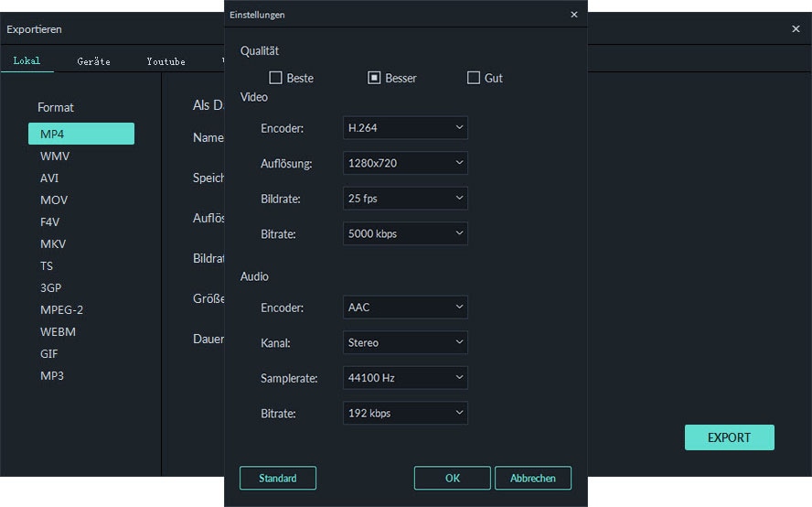Click the Abbrechen button
The height and width of the screenshot is (507, 812).
[x=533, y=478]
